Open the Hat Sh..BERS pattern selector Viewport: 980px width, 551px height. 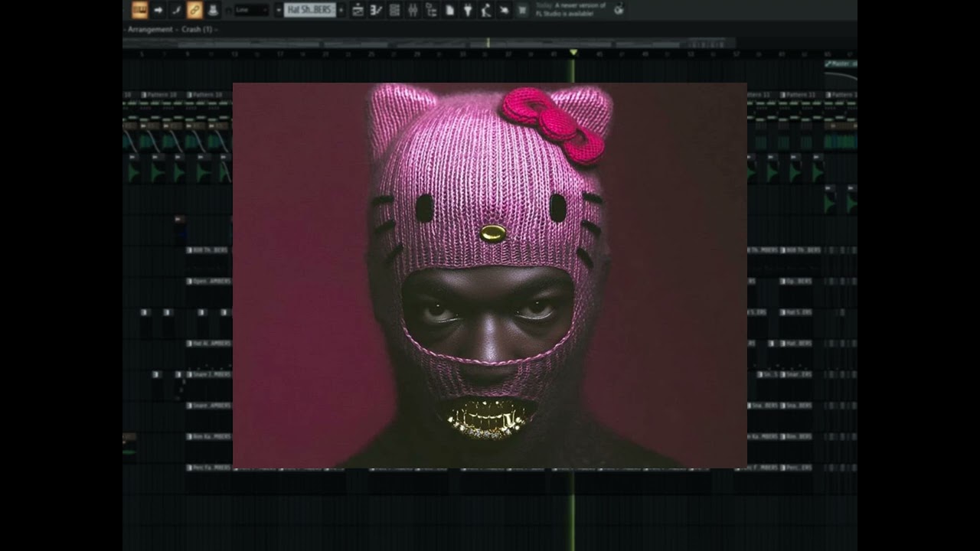click(310, 10)
